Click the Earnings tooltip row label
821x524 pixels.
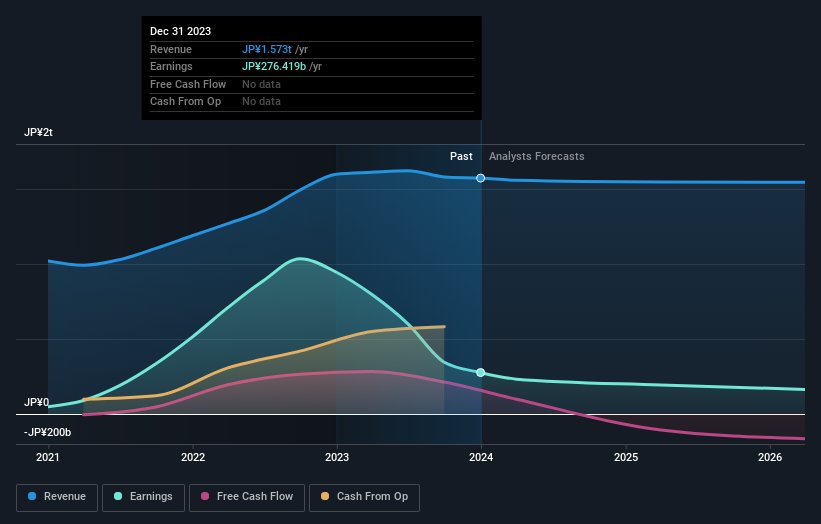171,66
